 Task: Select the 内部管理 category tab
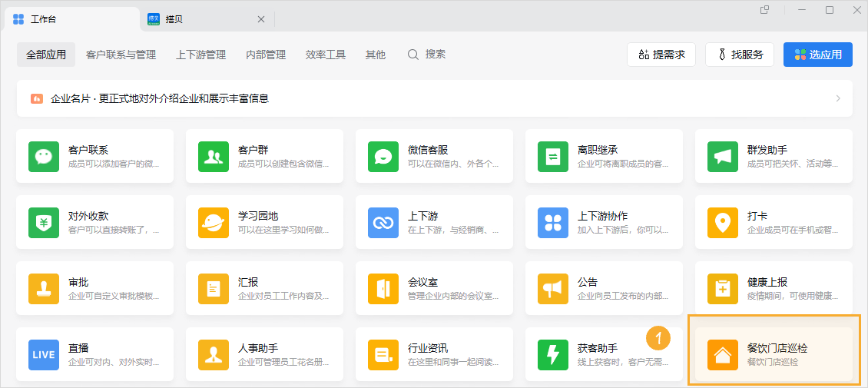tap(266, 55)
